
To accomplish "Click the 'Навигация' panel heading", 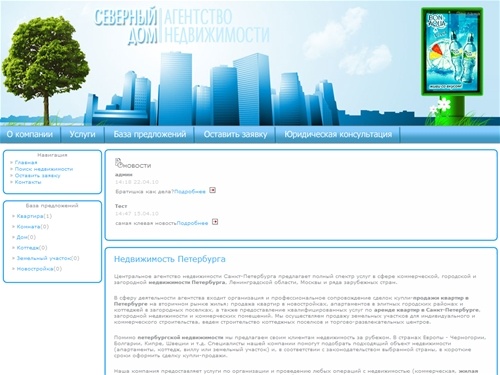I will (x=52, y=155).
